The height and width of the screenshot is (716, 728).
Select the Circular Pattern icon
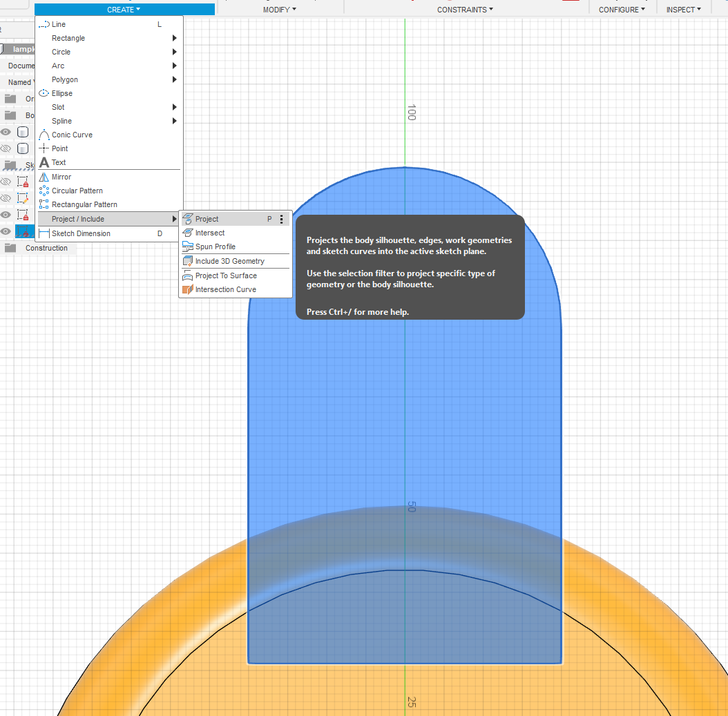[44, 191]
